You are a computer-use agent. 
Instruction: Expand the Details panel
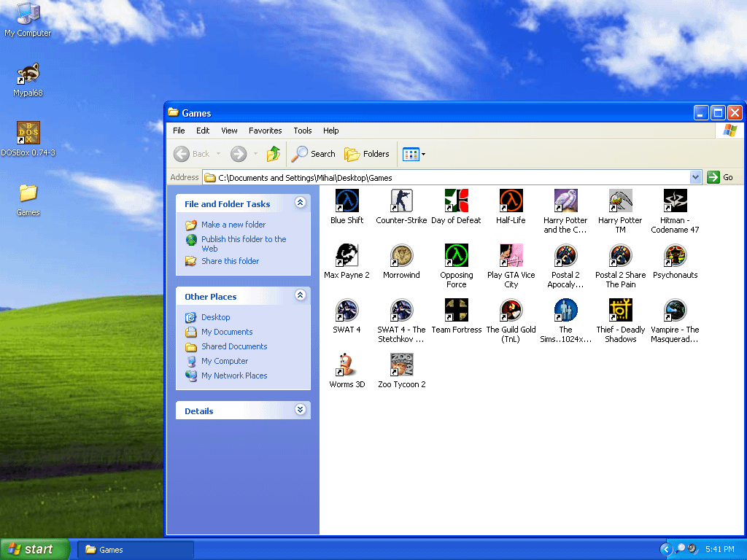pos(300,411)
